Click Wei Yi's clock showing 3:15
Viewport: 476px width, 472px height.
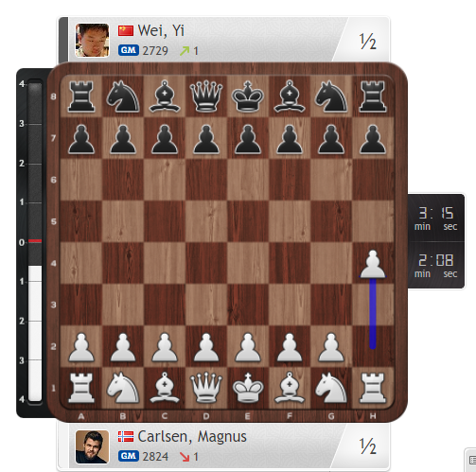436,219
